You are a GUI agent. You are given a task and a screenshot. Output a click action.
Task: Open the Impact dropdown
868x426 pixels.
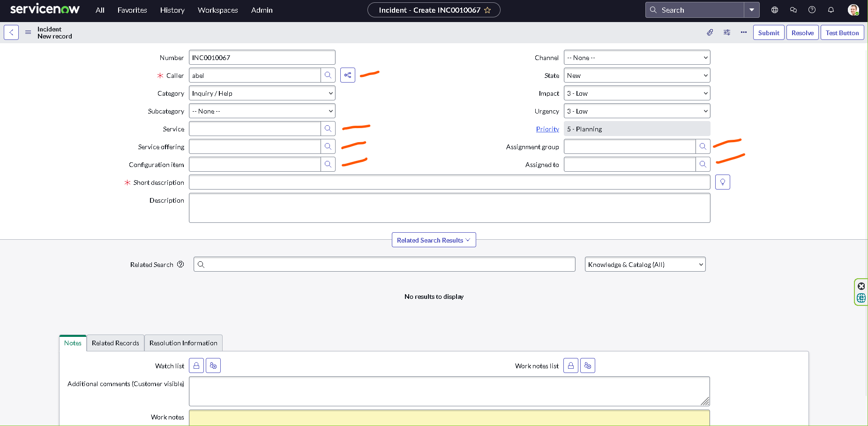pyautogui.click(x=636, y=93)
